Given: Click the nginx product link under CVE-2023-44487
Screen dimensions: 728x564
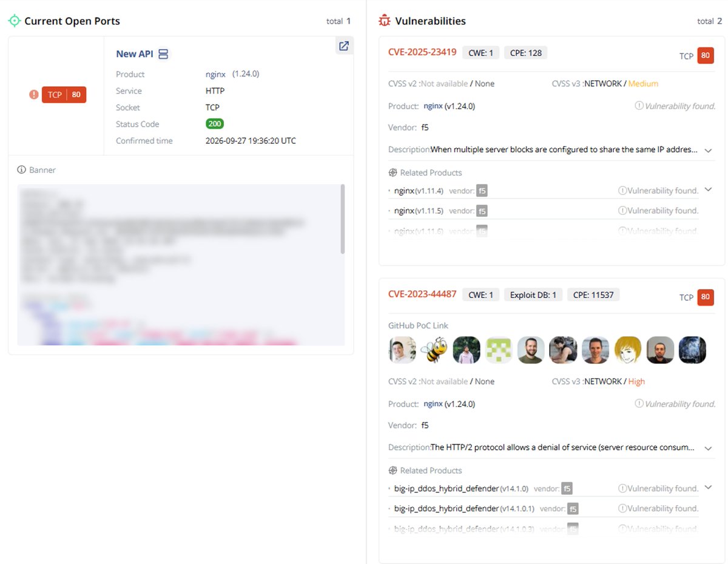Looking at the screenshot, I should pyautogui.click(x=433, y=404).
